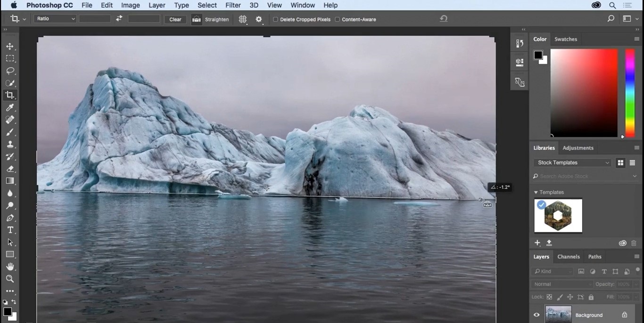Viewport: 644px width, 323px height.
Task: Switch to the Swatches tab
Action: click(566, 39)
